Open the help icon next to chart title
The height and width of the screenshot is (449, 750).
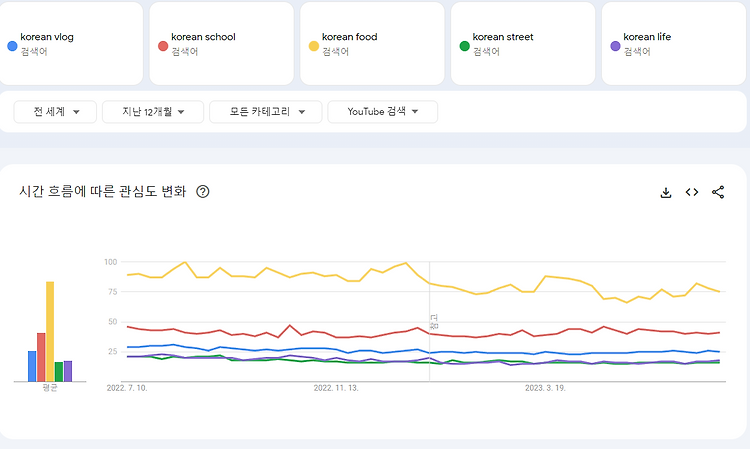tap(203, 192)
